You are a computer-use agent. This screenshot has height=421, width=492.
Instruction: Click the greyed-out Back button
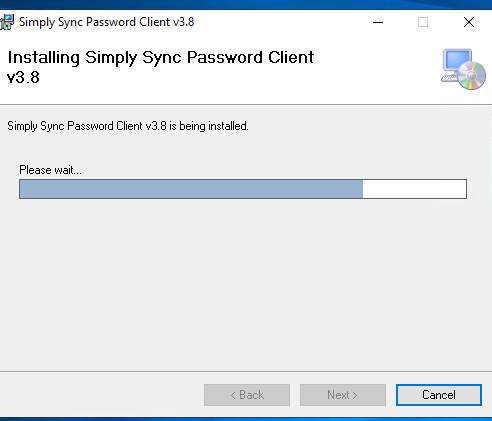tap(247, 395)
